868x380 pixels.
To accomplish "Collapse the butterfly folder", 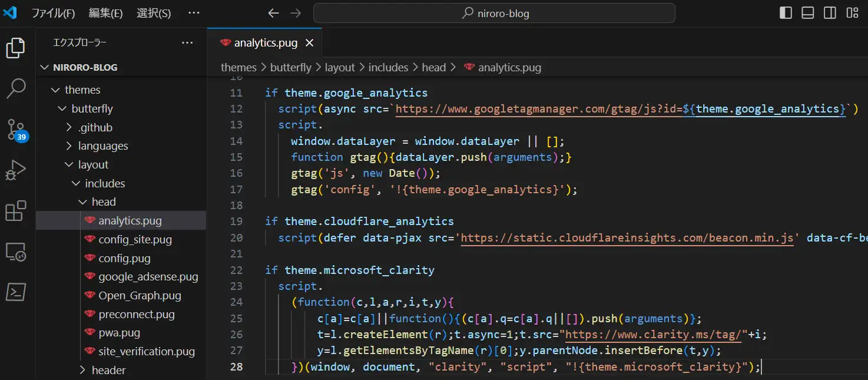I will tap(92, 109).
